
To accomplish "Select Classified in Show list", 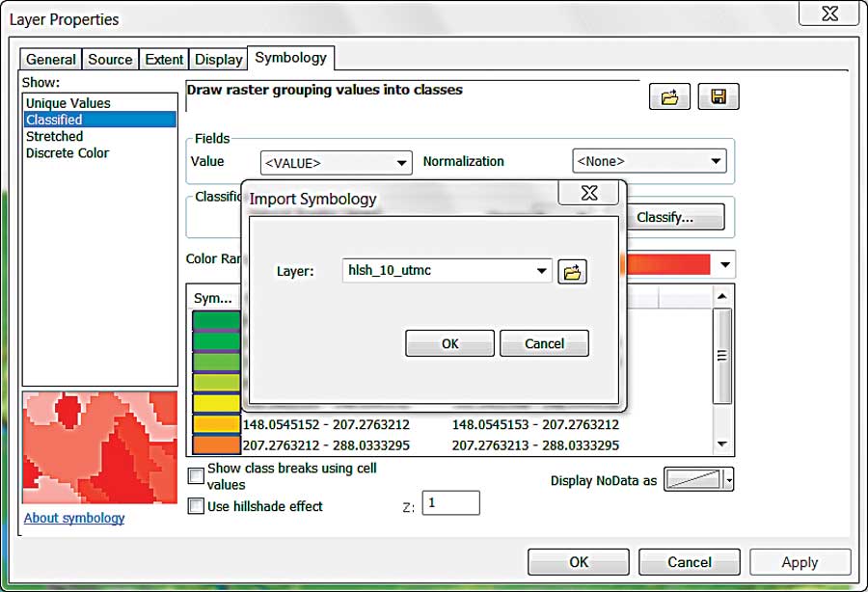I will (x=100, y=120).
